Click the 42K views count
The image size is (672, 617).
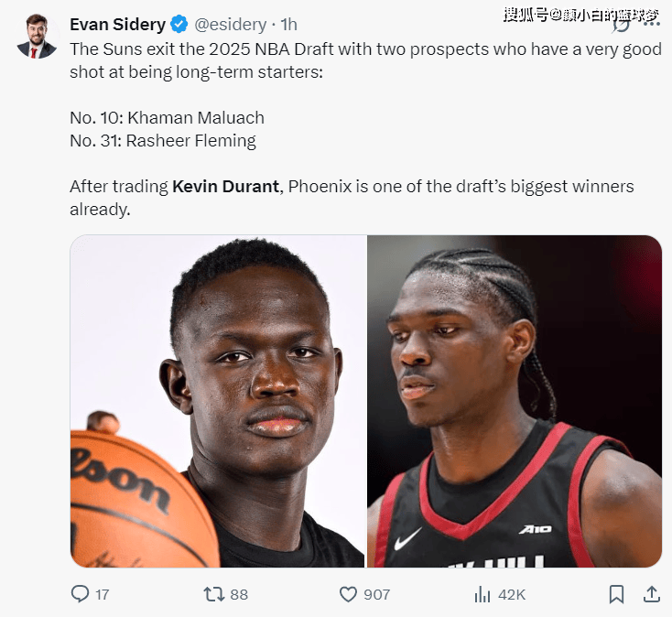point(512,595)
